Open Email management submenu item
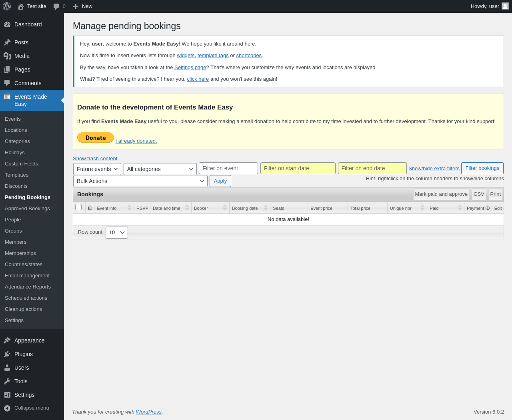 click(x=27, y=276)
